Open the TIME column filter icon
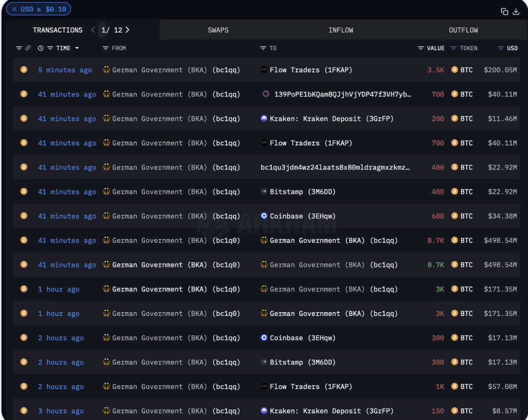The image size is (528, 420). point(50,48)
